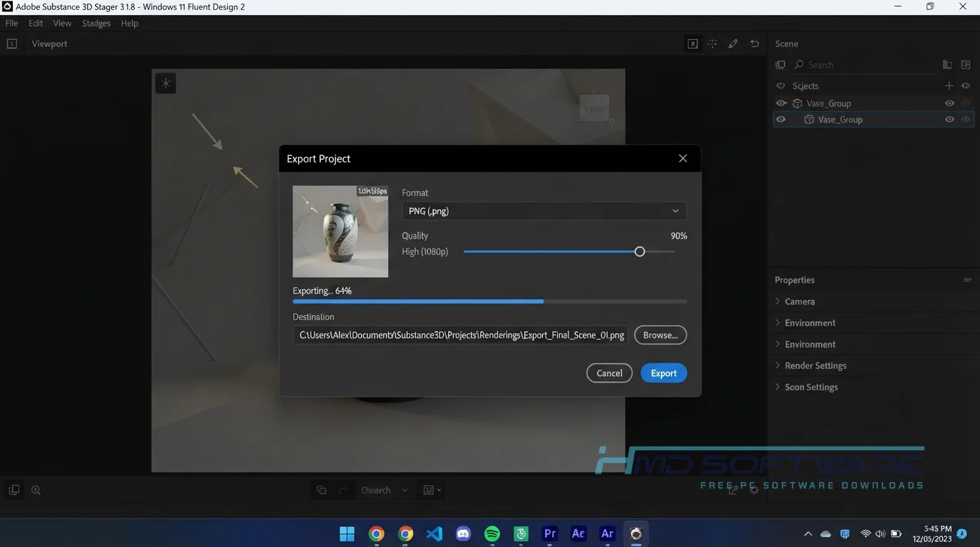Viewport: 980px width, 547px height.
Task: Click the blue export progress bar
Action: point(490,301)
